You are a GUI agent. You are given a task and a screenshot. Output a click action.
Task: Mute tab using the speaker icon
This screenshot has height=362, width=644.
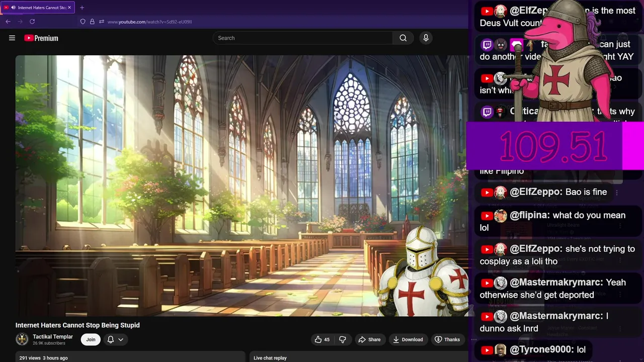[13, 8]
